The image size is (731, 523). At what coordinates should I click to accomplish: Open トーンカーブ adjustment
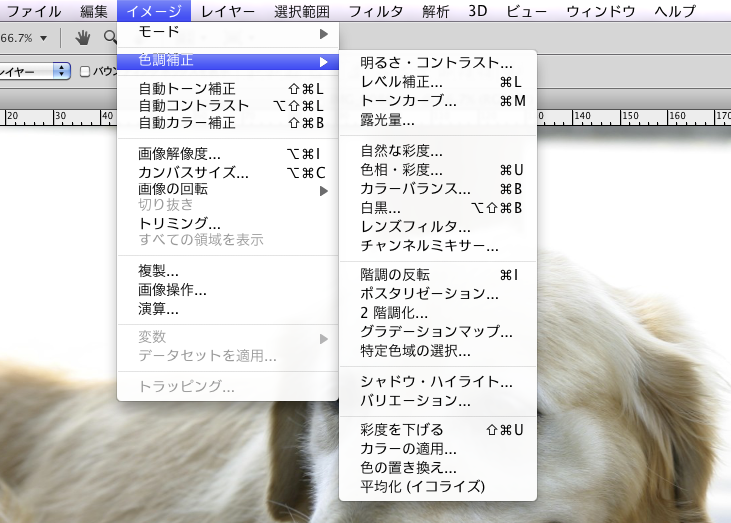point(408,101)
